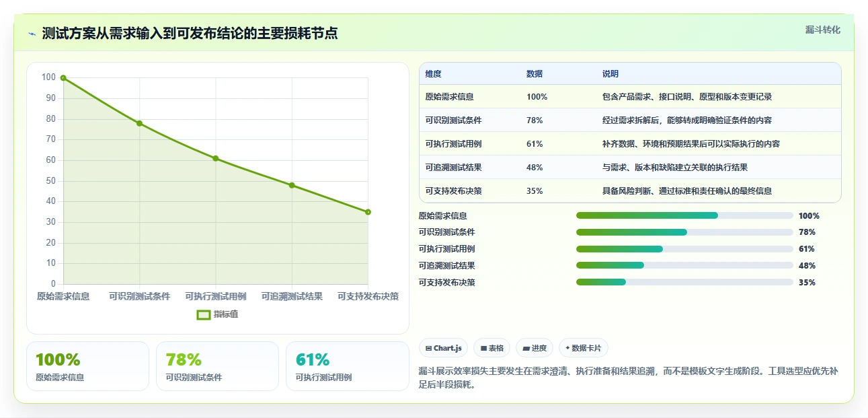Click the 78 data point above 可识别测试条件
868x418 pixels.
point(139,123)
